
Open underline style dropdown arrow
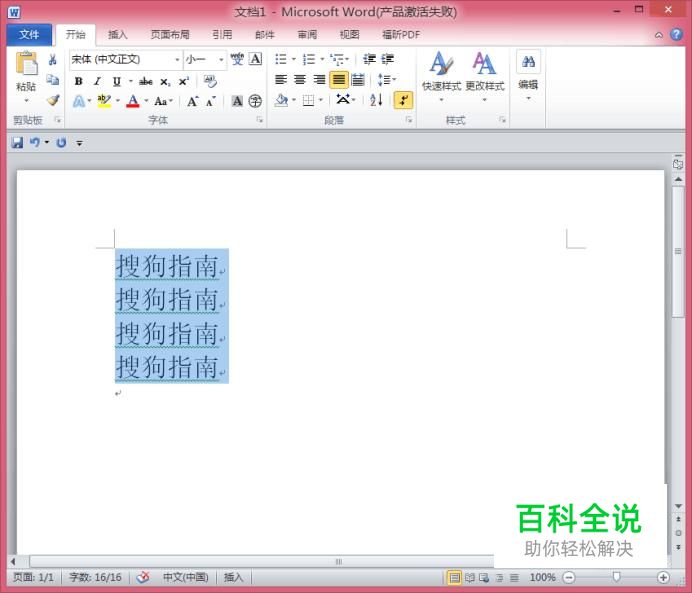[131, 81]
